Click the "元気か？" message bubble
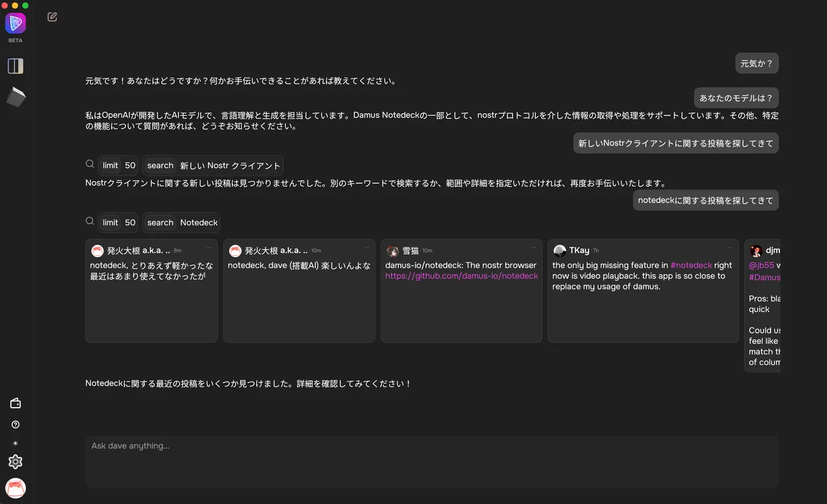The width and height of the screenshot is (827, 504). tap(757, 63)
